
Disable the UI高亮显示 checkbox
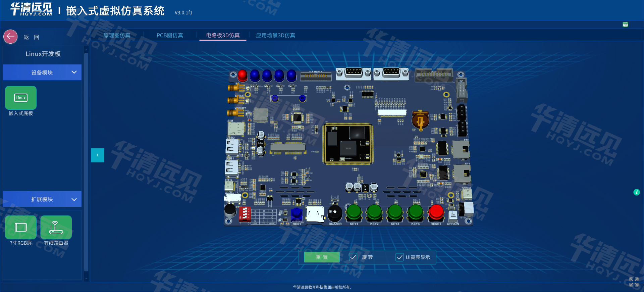pyautogui.click(x=399, y=257)
